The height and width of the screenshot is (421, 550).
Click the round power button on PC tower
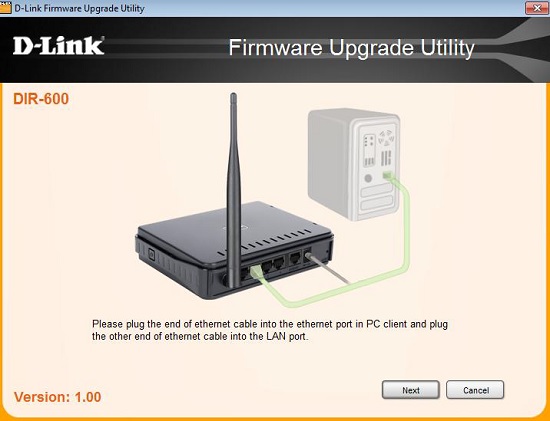(368, 178)
